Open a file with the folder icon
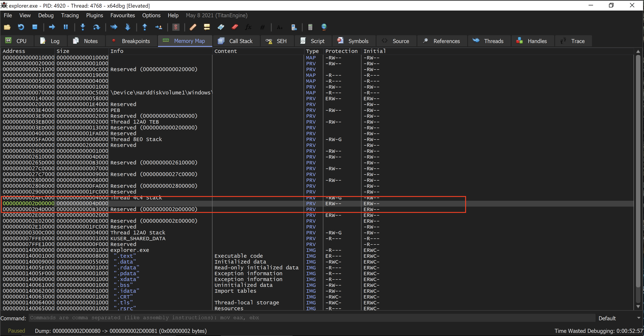 (7, 27)
